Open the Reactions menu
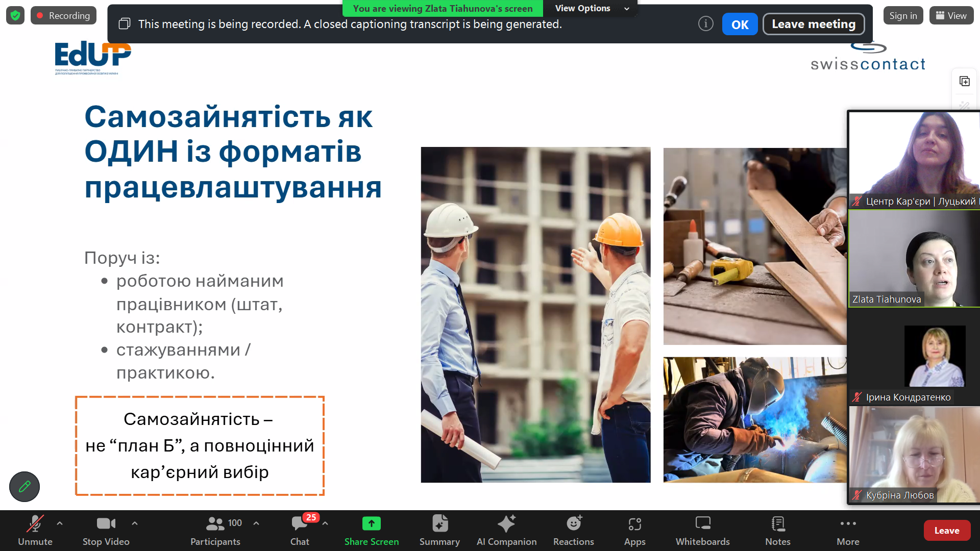Image resolution: width=980 pixels, height=551 pixels. coord(573,530)
